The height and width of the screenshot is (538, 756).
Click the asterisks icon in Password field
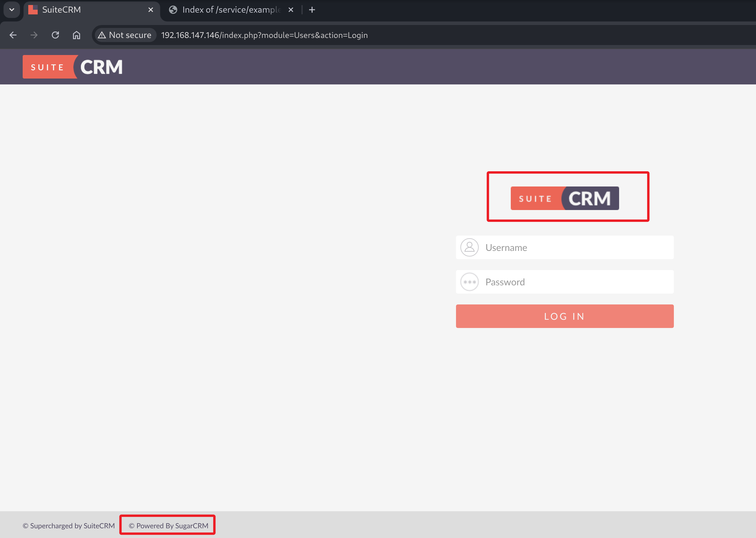point(469,282)
